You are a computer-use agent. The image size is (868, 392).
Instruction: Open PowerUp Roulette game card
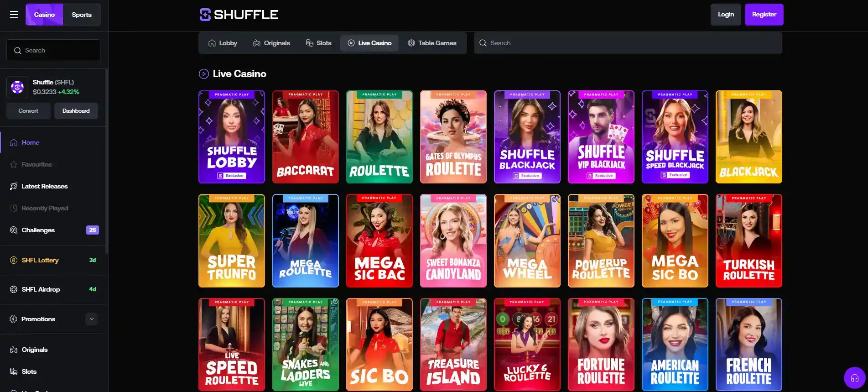(601, 241)
